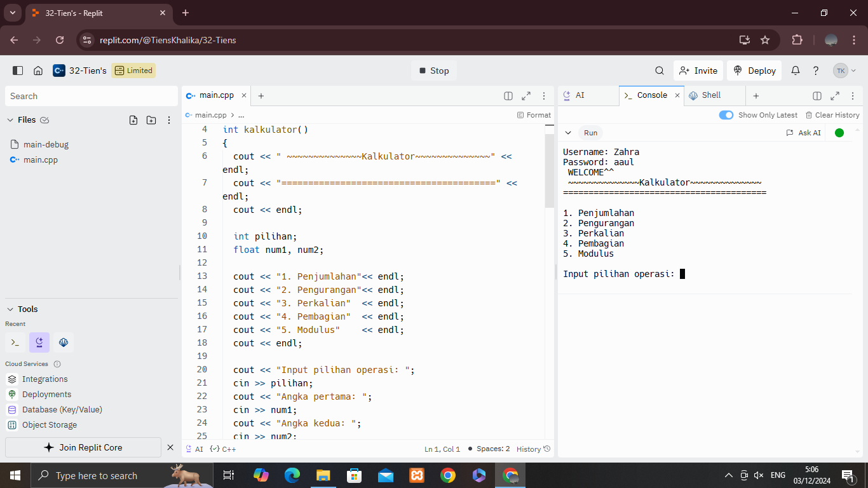Toggle the left sidebar panel icon

[18, 71]
